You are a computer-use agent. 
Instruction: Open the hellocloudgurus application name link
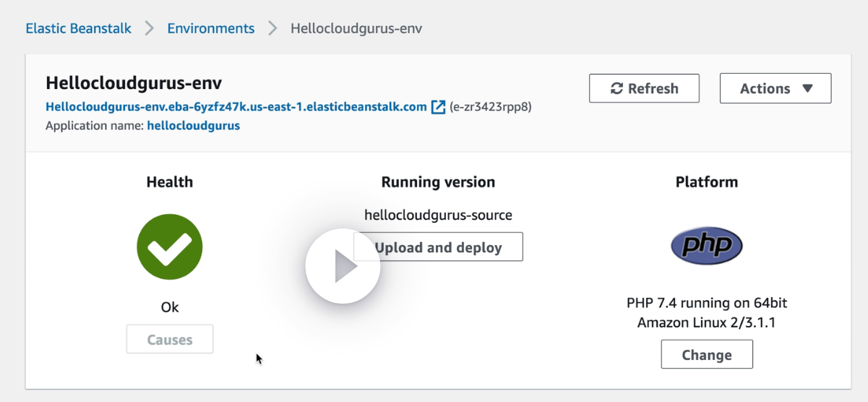[x=193, y=126]
